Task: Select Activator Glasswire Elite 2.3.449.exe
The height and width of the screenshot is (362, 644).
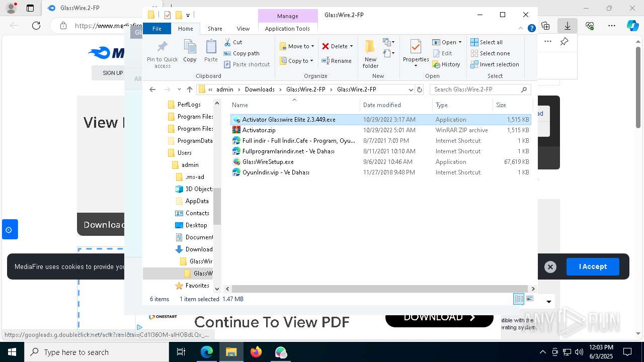Action: (x=288, y=120)
